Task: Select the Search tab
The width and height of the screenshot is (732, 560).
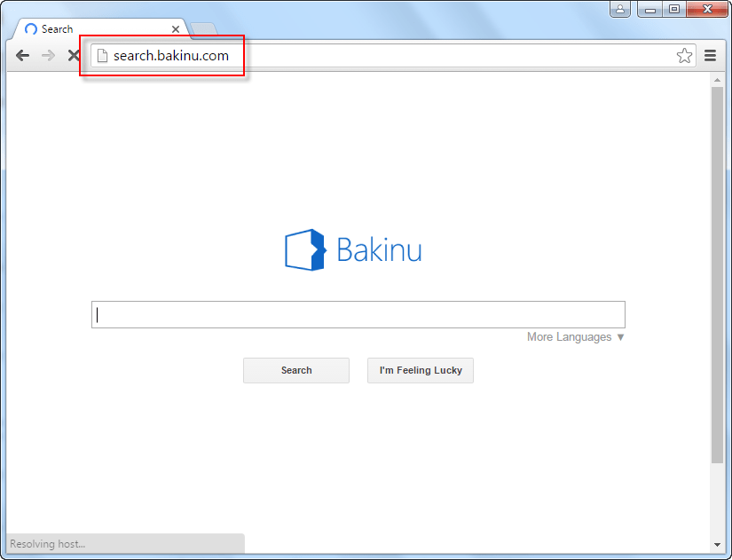Action: [100, 29]
